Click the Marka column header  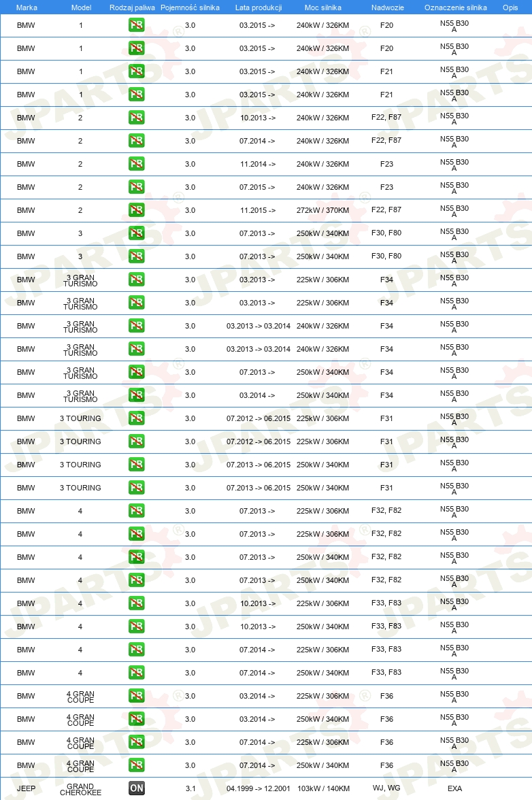(x=27, y=7)
